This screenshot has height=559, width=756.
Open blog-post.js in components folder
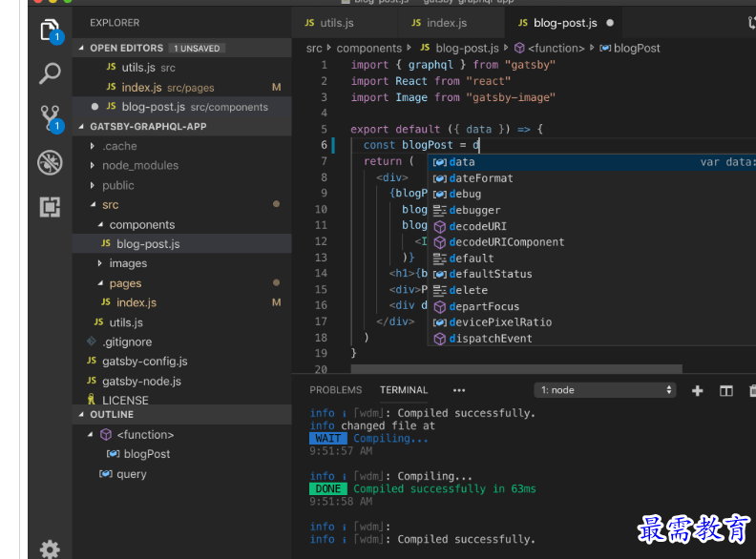(x=182, y=244)
